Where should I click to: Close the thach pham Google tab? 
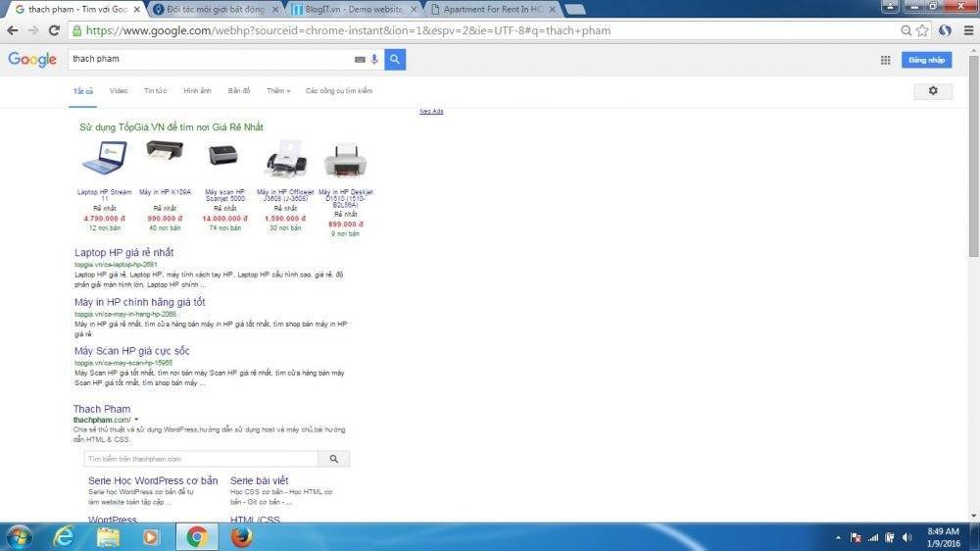[137, 10]
